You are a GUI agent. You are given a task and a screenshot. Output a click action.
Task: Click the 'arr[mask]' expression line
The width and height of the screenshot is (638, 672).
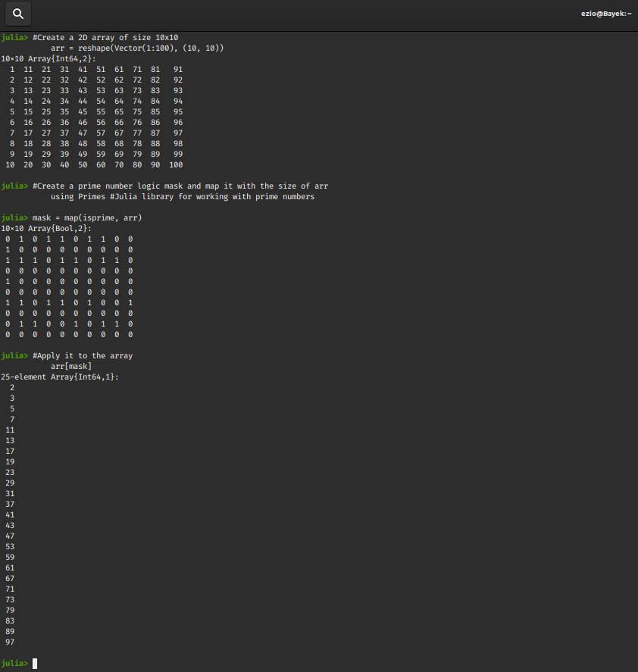point(71,366)
